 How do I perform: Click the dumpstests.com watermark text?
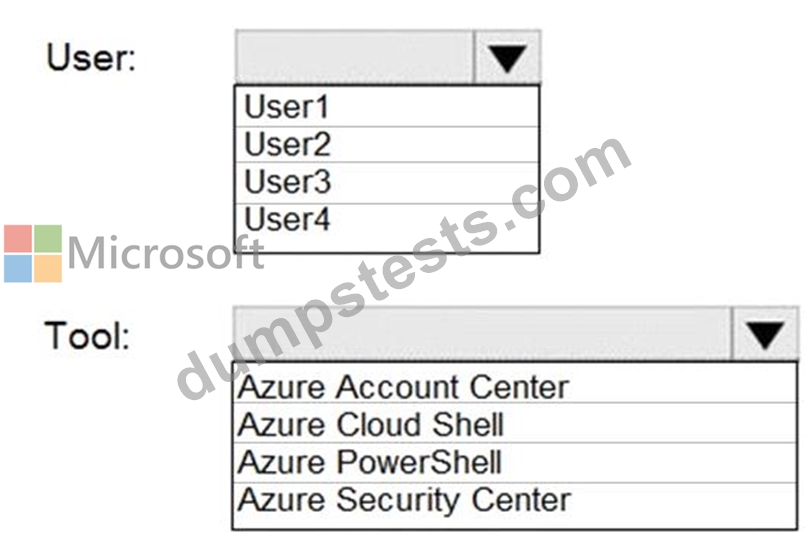click(x=404, y=268)
